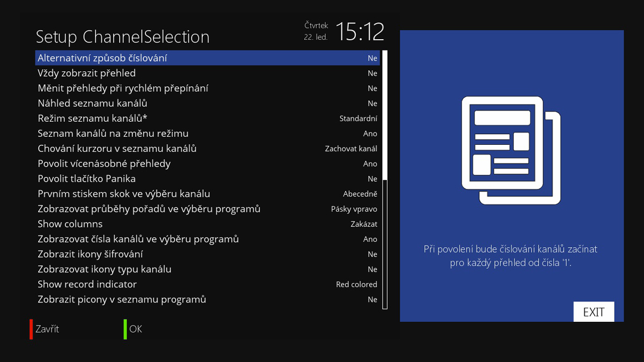Toggle 'Ne' value of Měnit přehledy při rychlém přepínání
Image resolution: width=644 pixels, height=362 pixels.
(372, 88)
